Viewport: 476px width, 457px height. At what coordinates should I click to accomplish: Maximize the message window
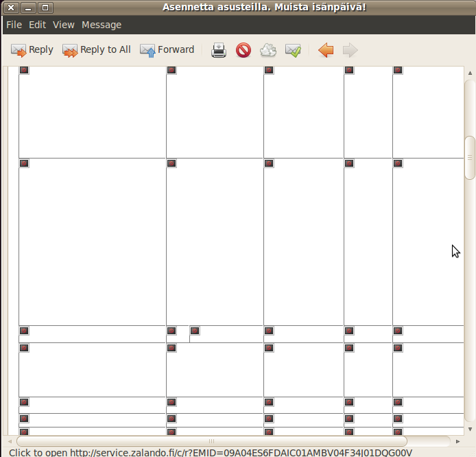click(45, 8)
